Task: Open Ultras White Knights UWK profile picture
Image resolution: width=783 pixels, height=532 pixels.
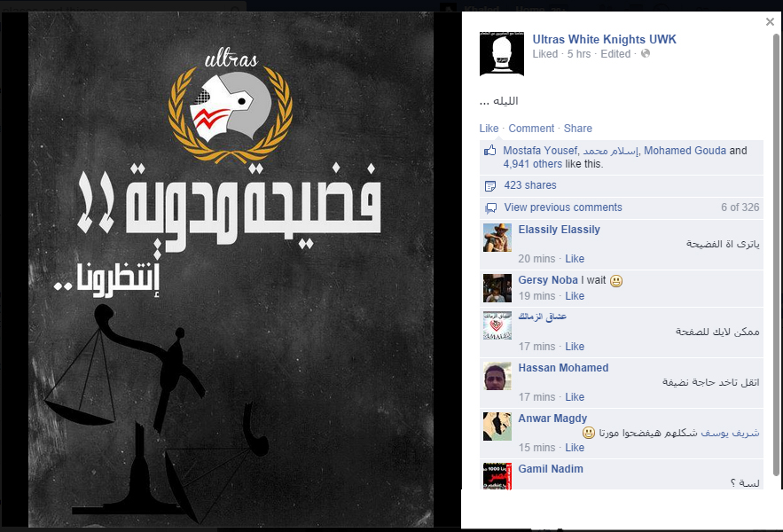Action: pyautogui.click(x=501, y=53)
